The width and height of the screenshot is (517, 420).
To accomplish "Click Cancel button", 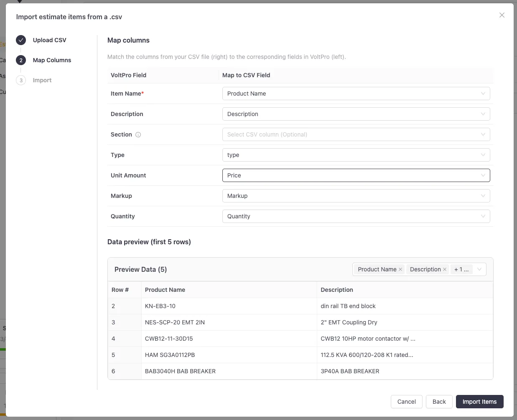I will (407, 402).
